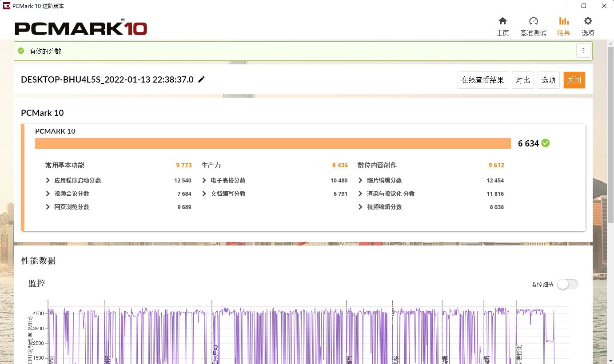The width and height of the screenshot is (614, 364).
Task: Open the Options (选项) gear icon
Action: [588, 21]
